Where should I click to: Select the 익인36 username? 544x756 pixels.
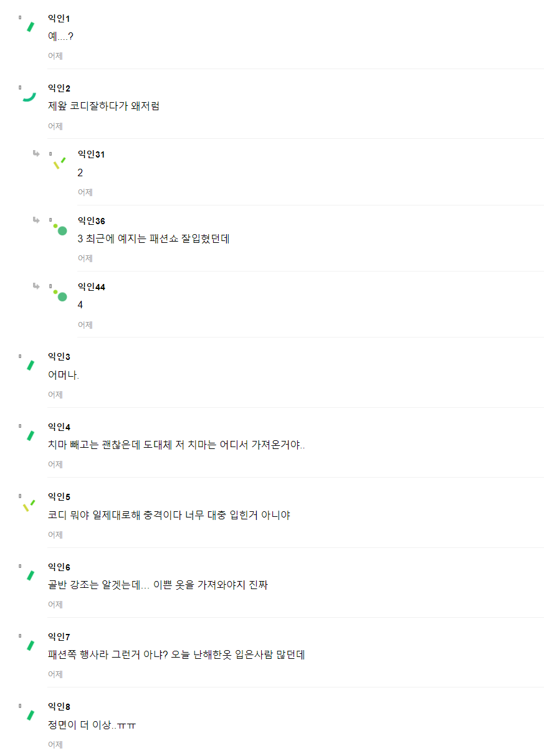(91, 220)
